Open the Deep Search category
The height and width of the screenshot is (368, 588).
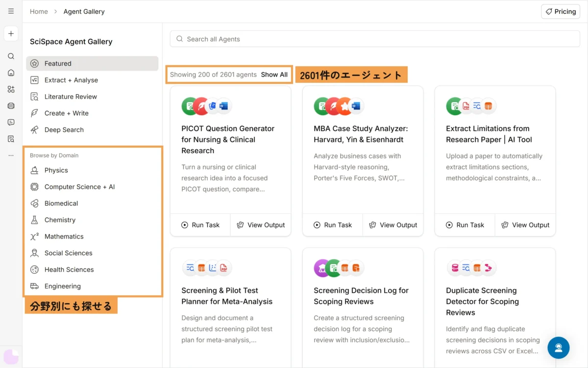[x=92, y=130]
